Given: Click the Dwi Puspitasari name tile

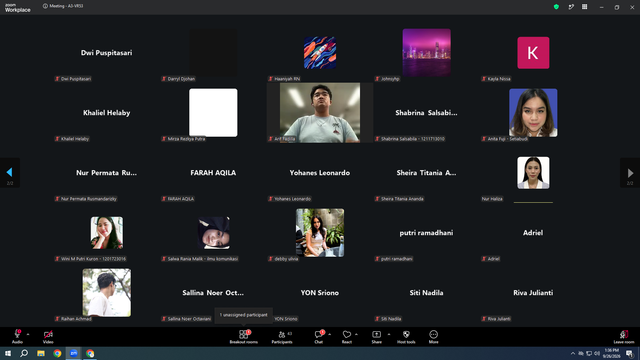Looking at the screenshot, I should coord(107,53).
